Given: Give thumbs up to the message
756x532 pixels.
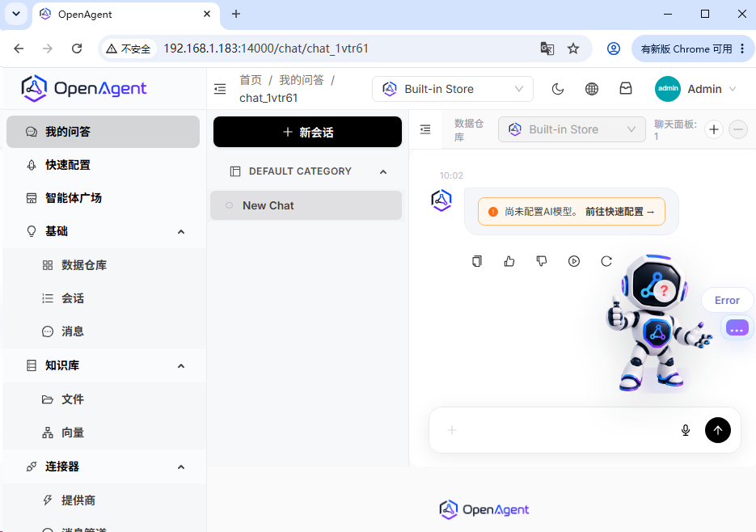Looking at the screenshot, I should pyautogui.click(x=509, y=261).
